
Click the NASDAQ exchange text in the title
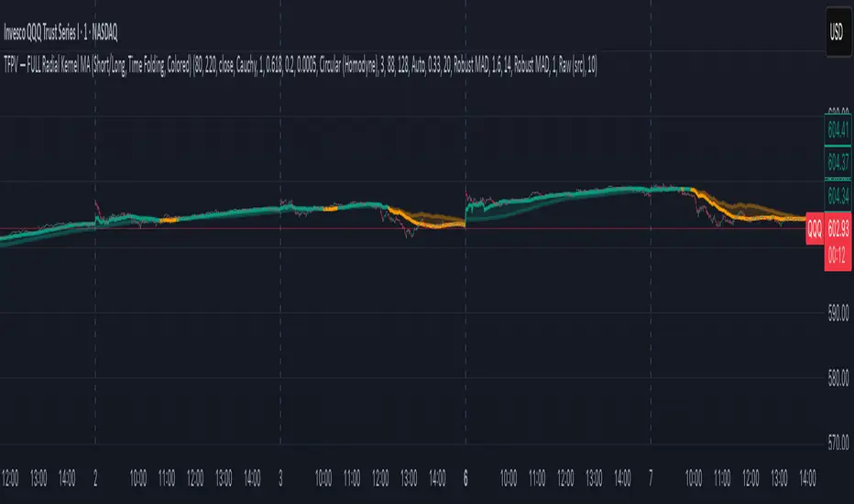point(105,33)
